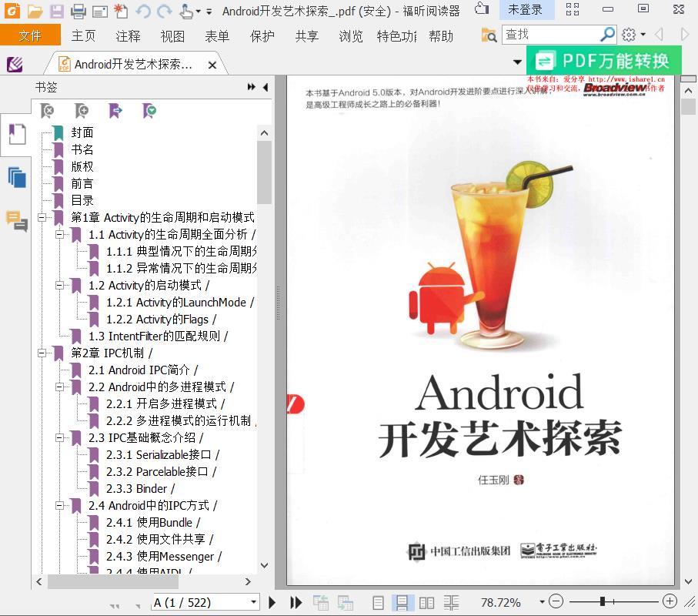Click the purple start page icon left of the document tab

(15, 65)
